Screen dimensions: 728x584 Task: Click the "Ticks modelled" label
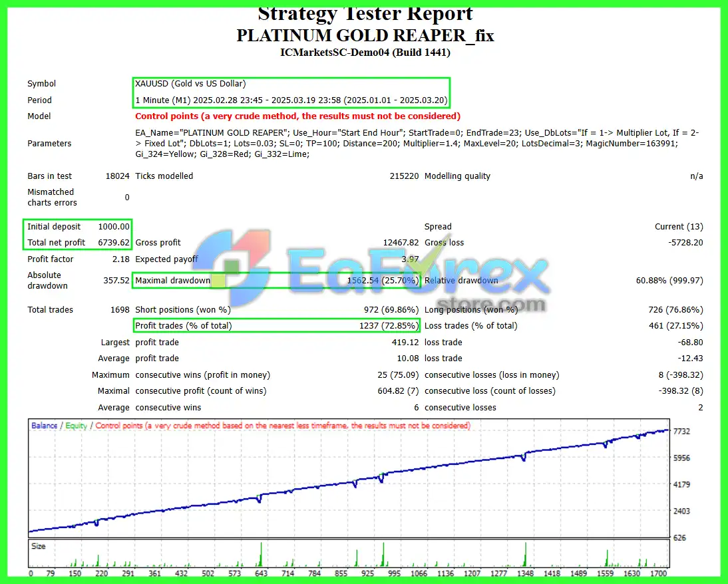tap(164, 176)
